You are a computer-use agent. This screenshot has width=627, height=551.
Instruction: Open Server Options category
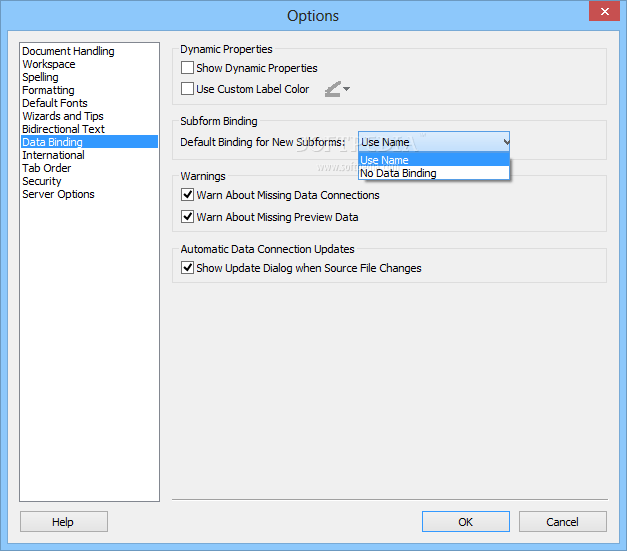pyautogui.click(x=89, y=194)
